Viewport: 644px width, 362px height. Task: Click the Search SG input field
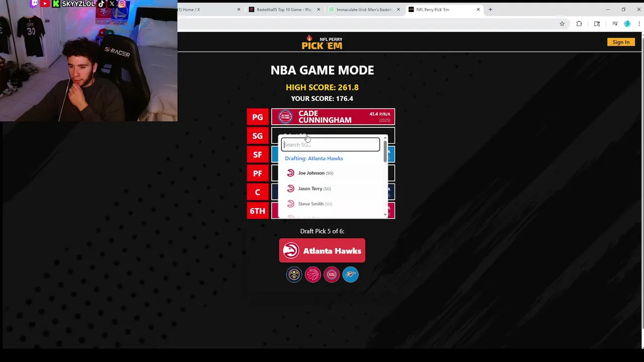pos(330,145)
